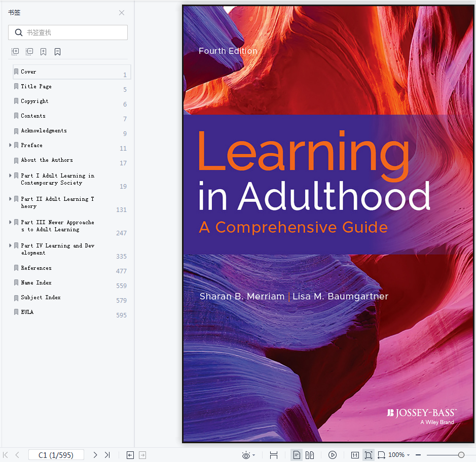Expand the Part IV bookmark arrow
The image size is (476, 462).
click(10, 245)
